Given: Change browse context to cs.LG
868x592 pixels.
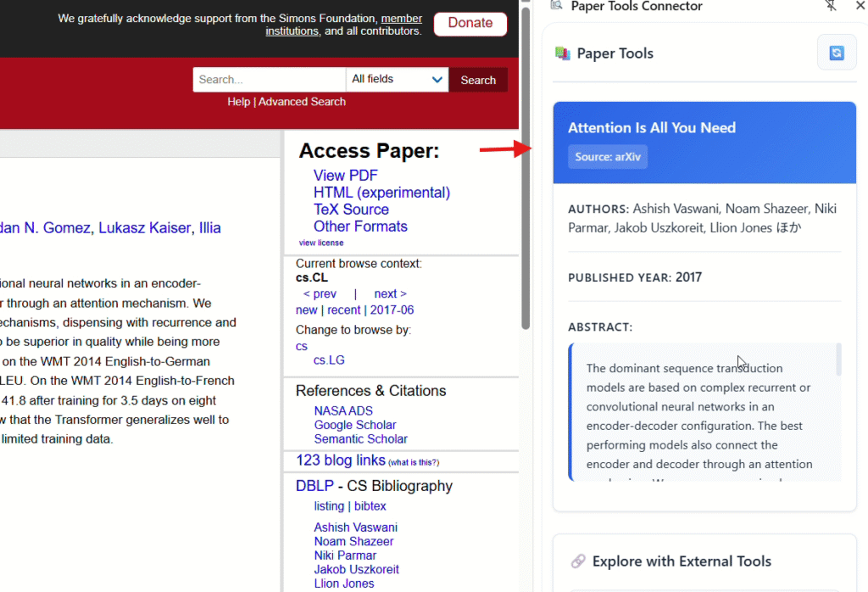Looking at the screenshot, I should coord(329,360).
